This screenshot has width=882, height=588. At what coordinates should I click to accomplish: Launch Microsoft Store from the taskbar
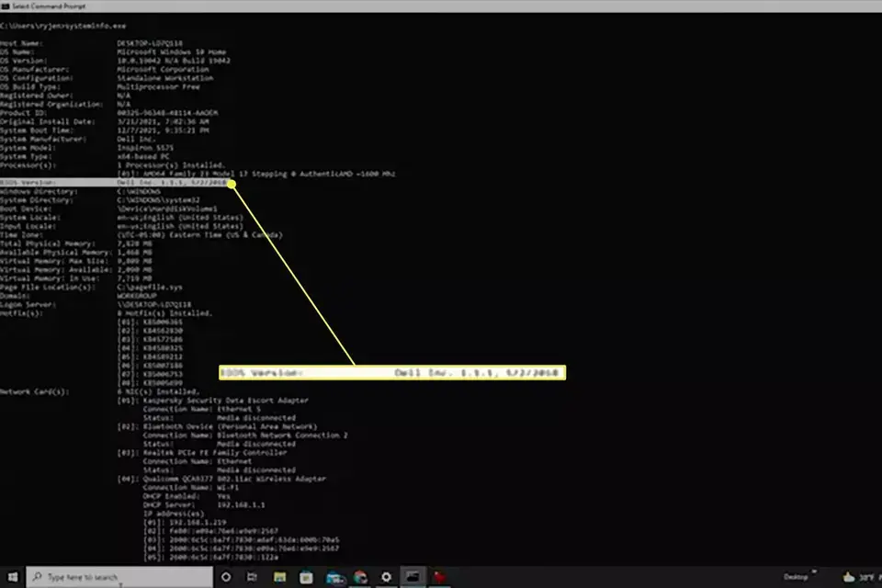coord(306,577)
